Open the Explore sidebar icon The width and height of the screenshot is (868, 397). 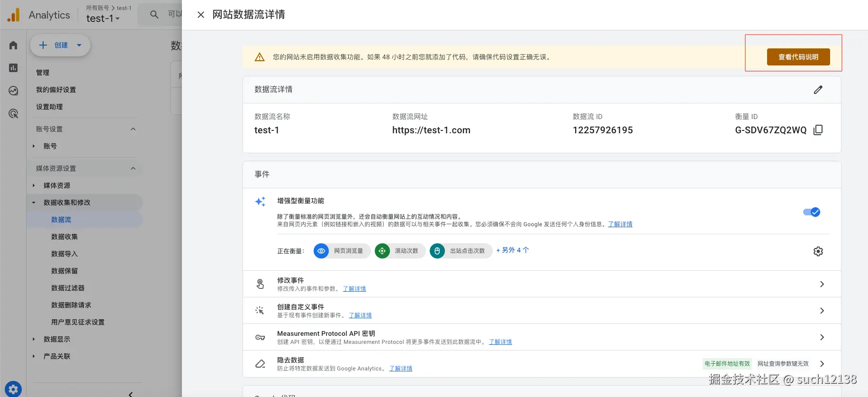pos(13,91)
